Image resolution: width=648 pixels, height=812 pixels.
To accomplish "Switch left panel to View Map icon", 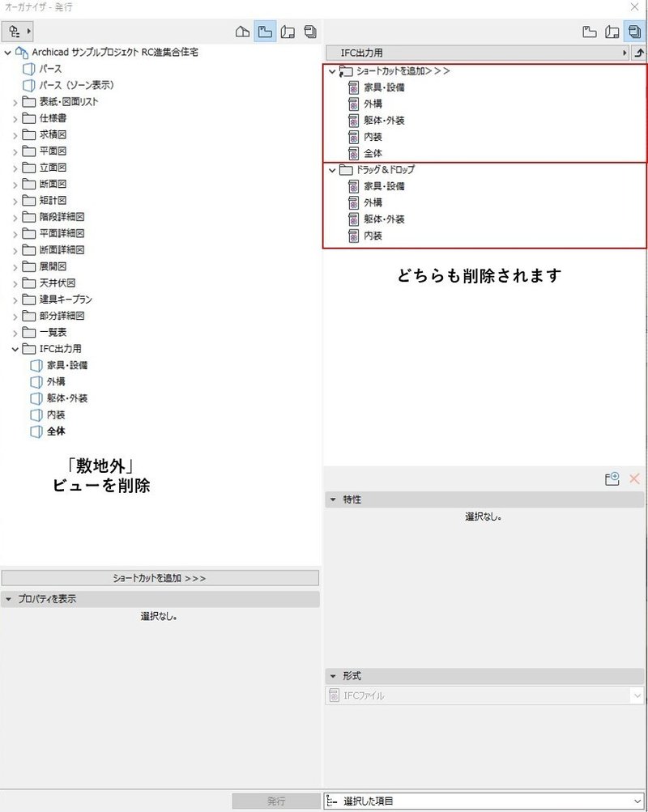I will pyautogui.click(x=265, y=32).
